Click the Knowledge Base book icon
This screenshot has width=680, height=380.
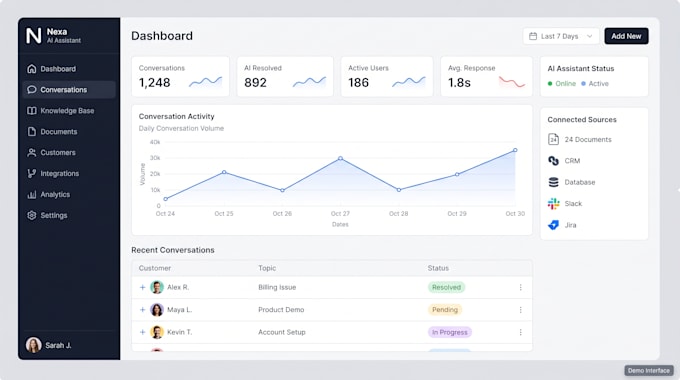[x=32, y=111]
